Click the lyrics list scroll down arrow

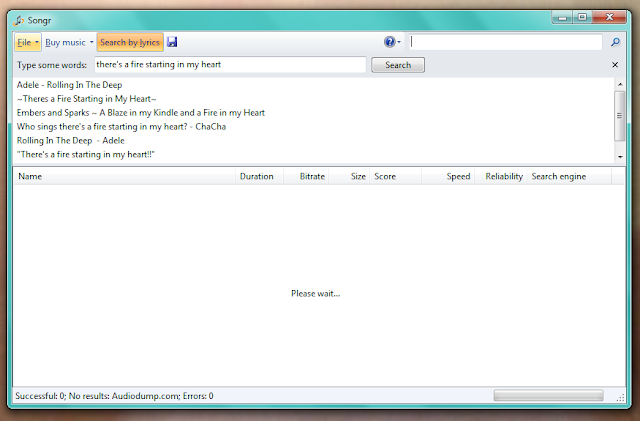coord(620,157)
